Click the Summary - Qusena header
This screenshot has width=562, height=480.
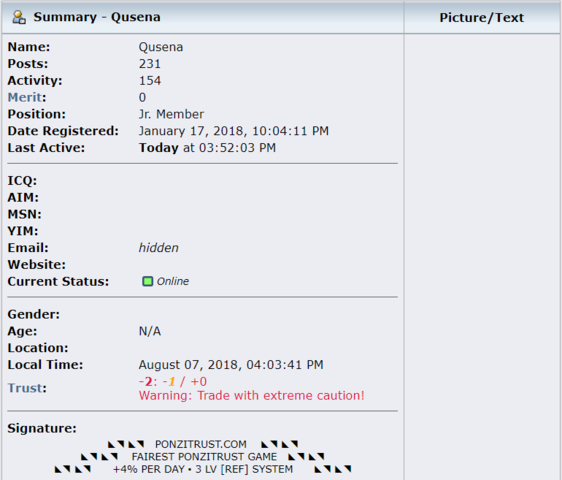pos(97,17)
